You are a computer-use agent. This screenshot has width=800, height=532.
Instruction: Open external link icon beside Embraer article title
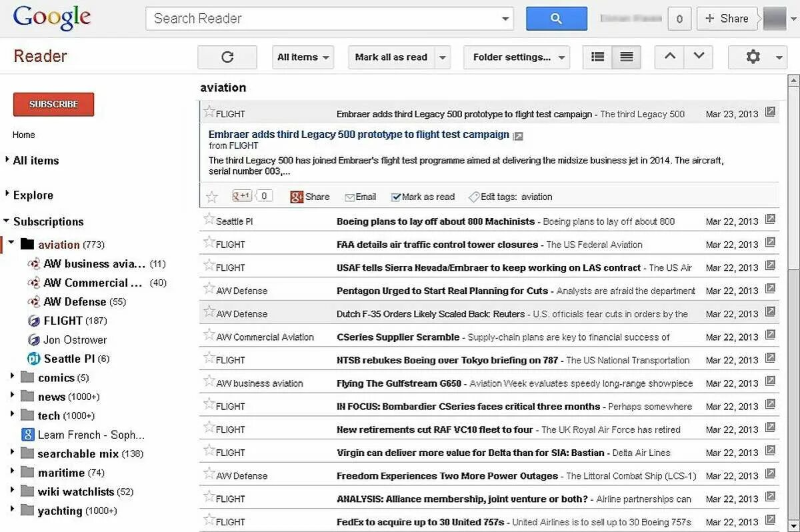[x=518, y=136]
